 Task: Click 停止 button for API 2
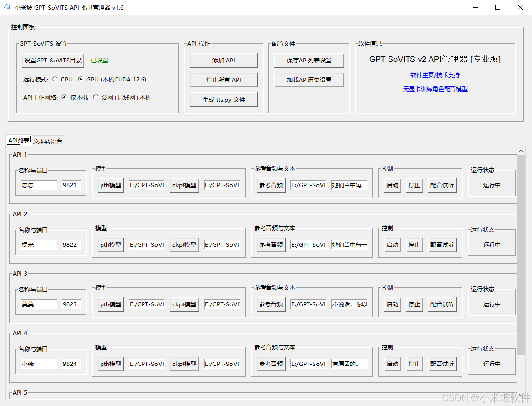pos(414,245)
